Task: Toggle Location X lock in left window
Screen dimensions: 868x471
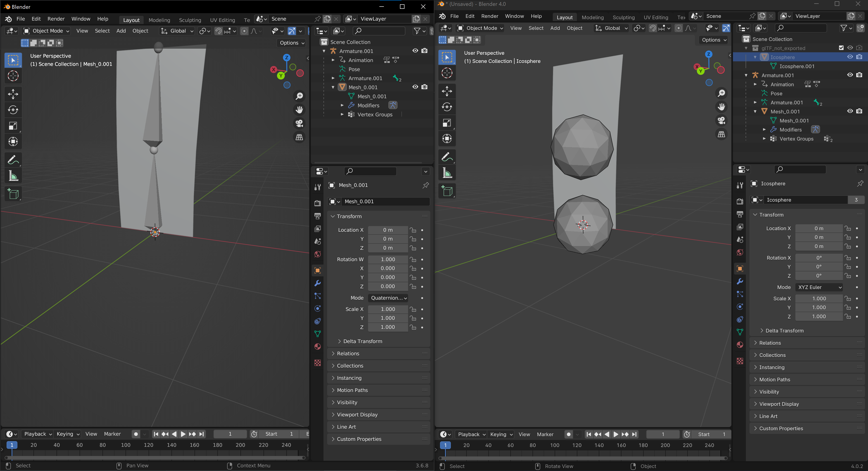Action: (x=413, y=230)
